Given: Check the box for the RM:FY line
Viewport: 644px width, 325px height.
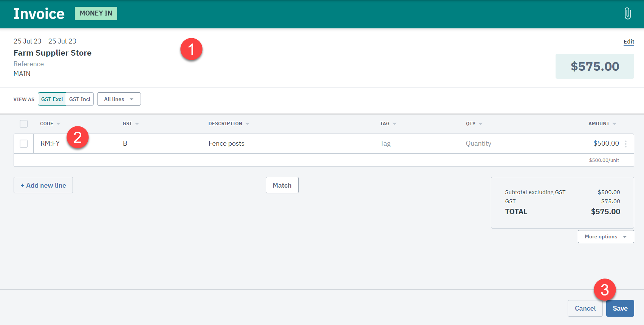Looking at the screenshot, I should click(x=24, y=143).
